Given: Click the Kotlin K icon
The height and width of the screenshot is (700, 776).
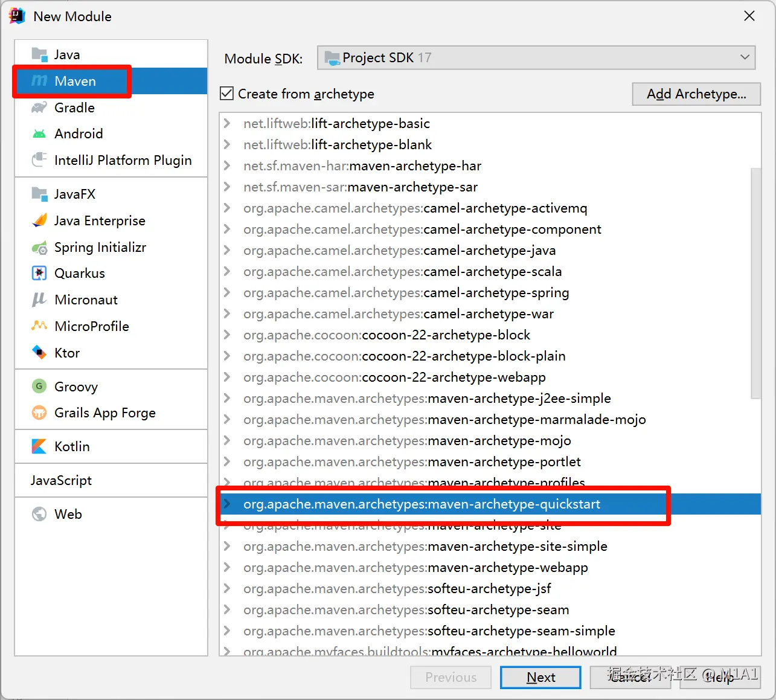Looking at the screenshot, I should pos(39,446).
